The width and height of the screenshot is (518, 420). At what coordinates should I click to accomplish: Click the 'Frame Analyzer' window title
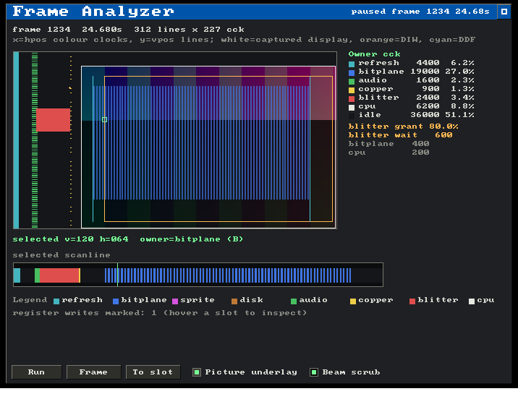93,12
